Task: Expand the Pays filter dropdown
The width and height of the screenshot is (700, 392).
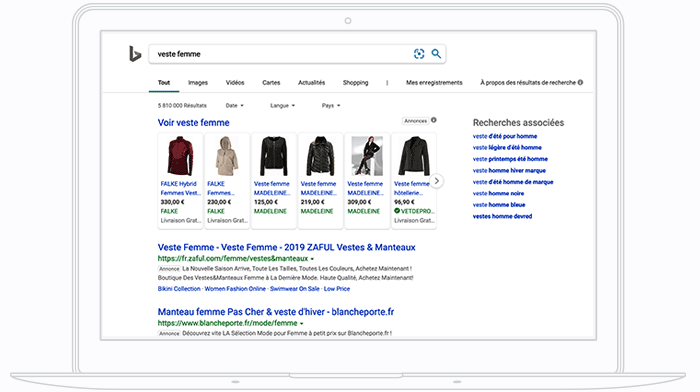Action: point(331,106)
